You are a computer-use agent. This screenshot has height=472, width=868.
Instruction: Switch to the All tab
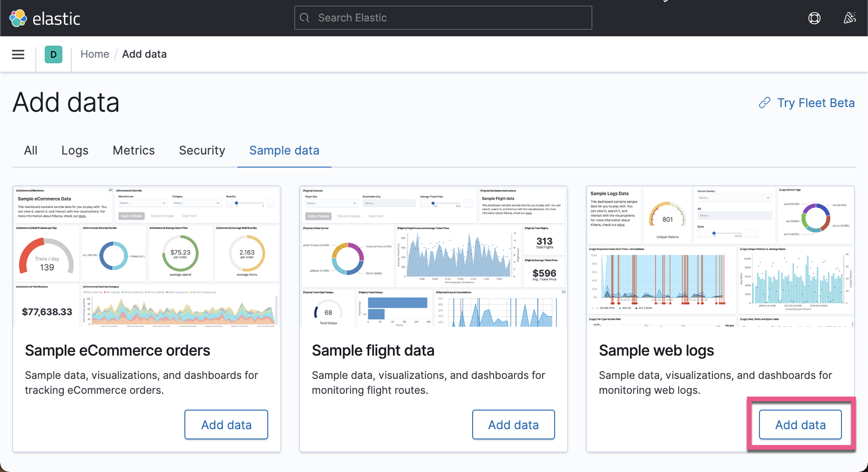point(31,150)
